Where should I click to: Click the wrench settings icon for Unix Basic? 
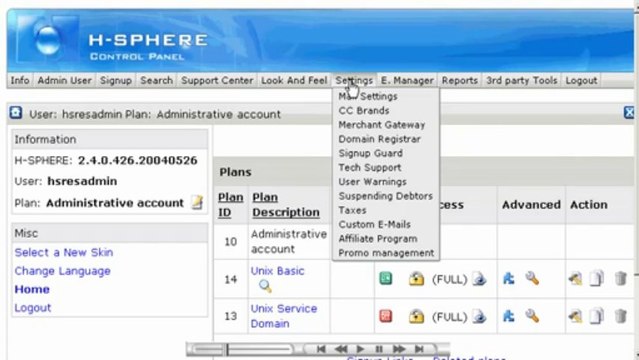pos(532,278)
